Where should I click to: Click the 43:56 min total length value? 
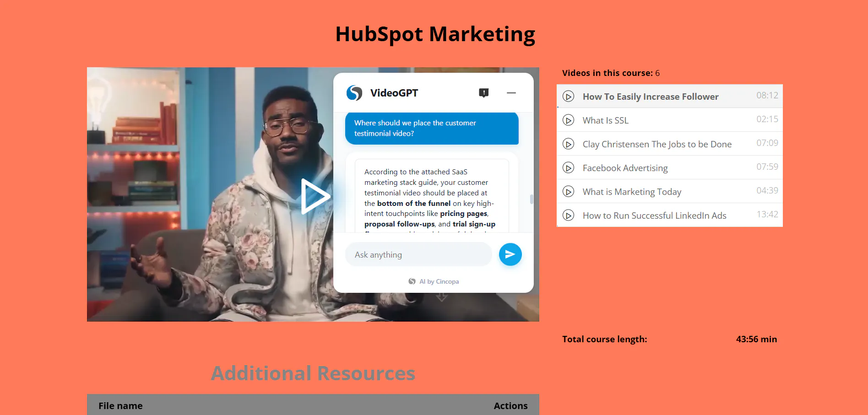click(x=756, y=339)
